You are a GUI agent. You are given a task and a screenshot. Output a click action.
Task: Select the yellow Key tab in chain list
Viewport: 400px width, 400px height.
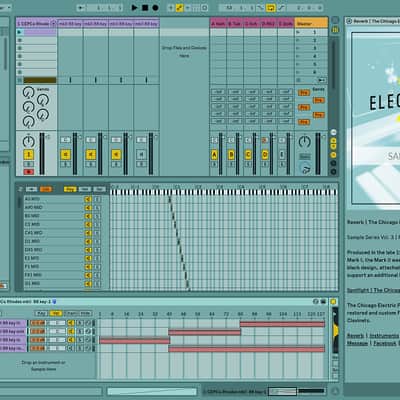70,189
